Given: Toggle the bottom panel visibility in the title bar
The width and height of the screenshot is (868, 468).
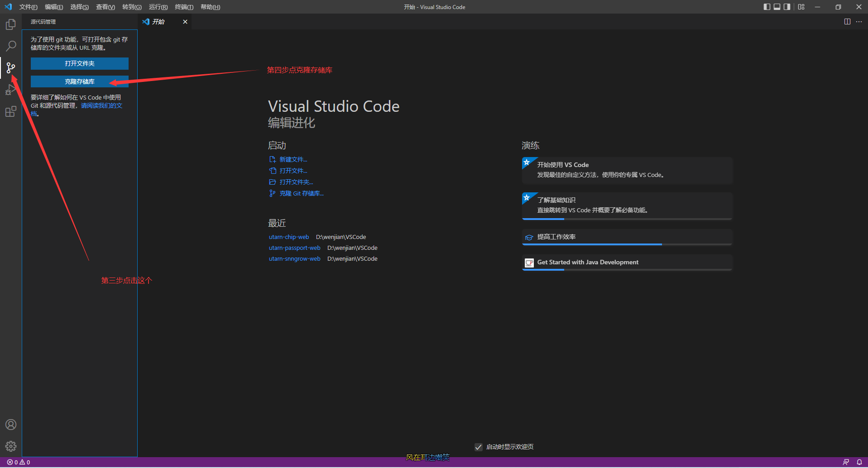Looking at the screenshot, I should click(777, 7).
